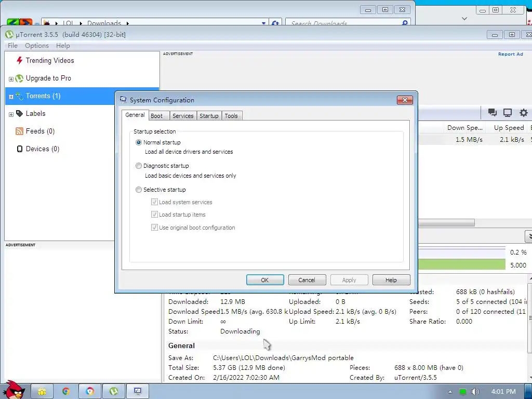This screenshot has height=399, width=532.
Task: Click the System Configuration taskbar icon
Action: pyautogui.click(x=137, y=392)
